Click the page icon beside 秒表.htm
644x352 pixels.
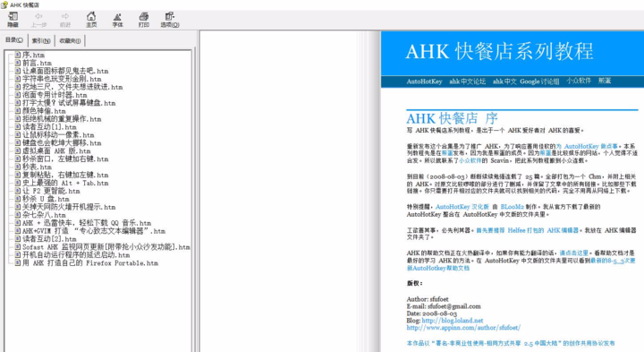point(18,167)
